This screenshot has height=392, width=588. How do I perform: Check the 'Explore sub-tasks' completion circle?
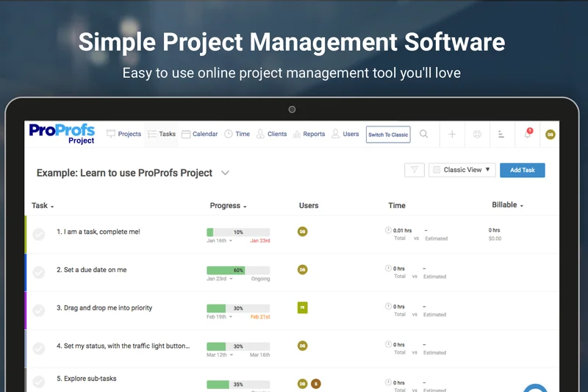pos(39,382)
